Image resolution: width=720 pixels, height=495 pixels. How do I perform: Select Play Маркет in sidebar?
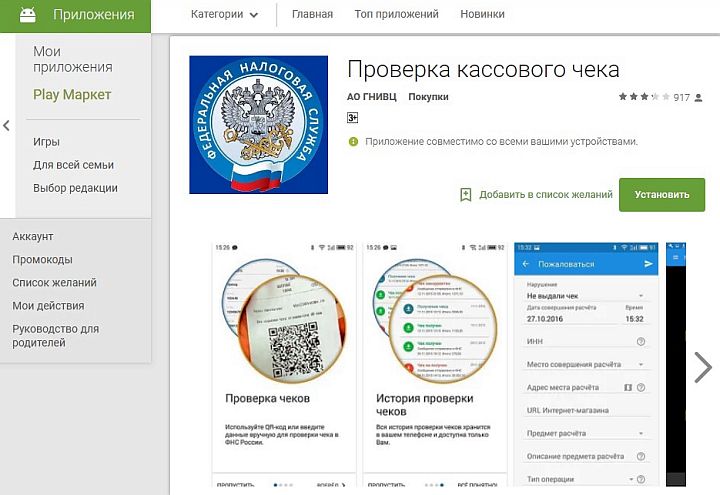point(72,95)
